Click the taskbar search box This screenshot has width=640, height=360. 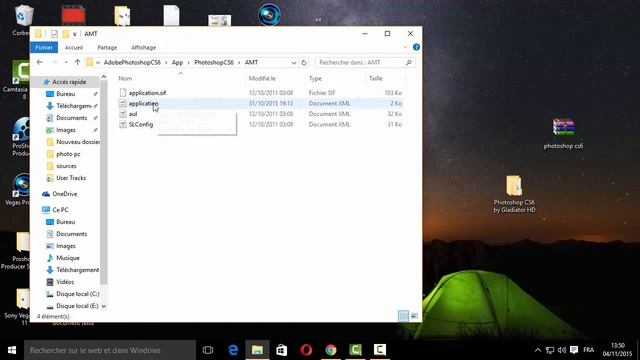click(110, 350)
